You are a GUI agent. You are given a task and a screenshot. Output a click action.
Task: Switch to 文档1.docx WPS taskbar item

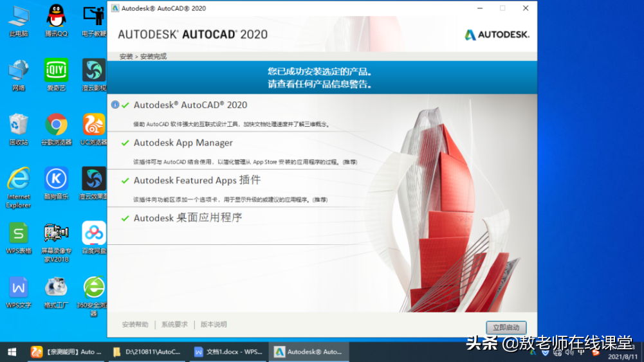[x=228, y=352]
